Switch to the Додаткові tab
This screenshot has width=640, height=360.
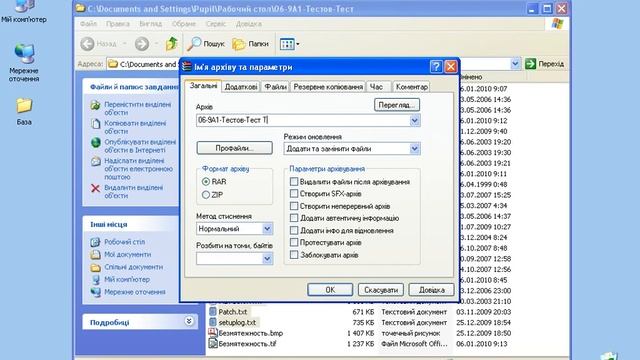point(241,87)
